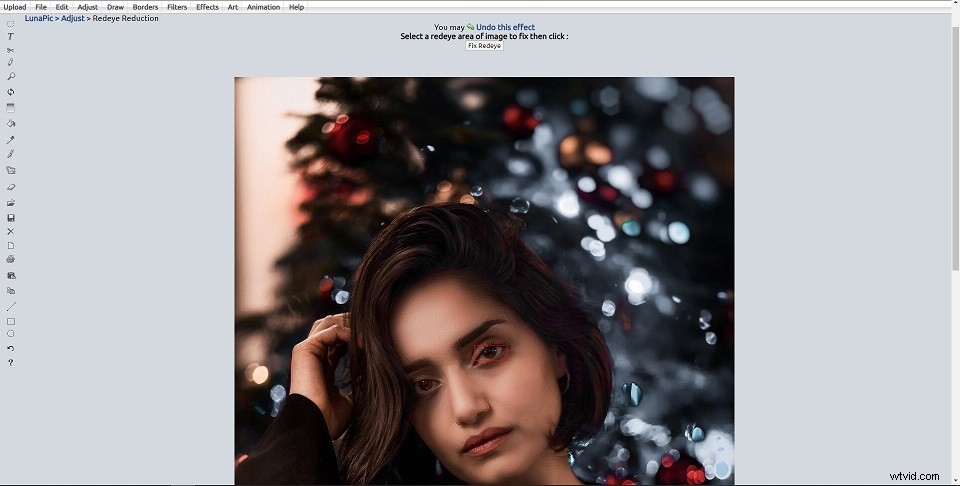Click the woman's other brown eye in photo
This screenshot has width=960, height=486.
click(x=426, y=385)
